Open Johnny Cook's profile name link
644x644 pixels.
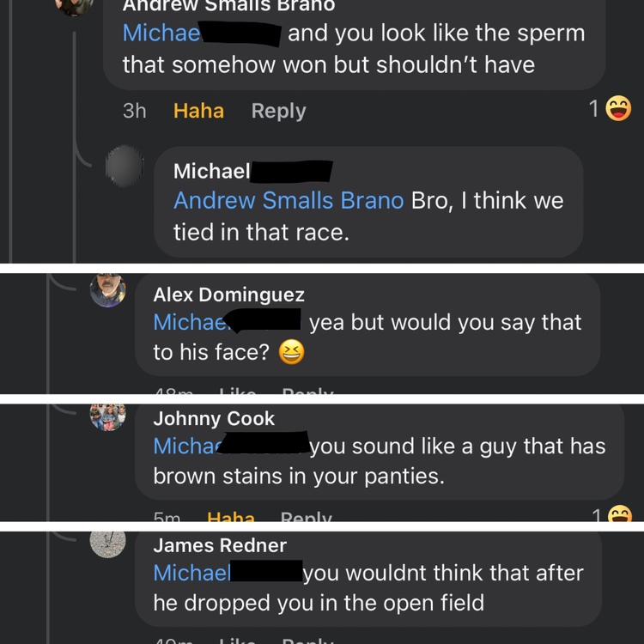coord(214,418)
